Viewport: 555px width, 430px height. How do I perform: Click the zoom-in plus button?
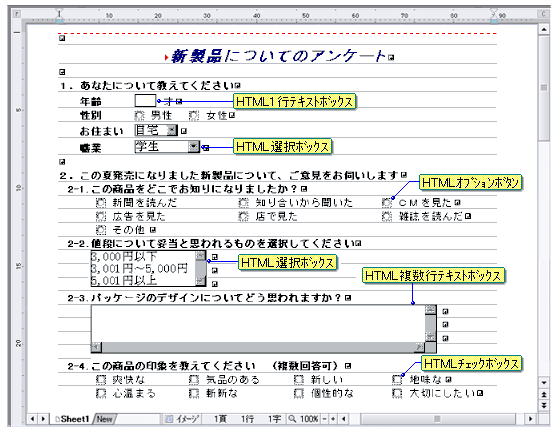pyautogui.click(x=333, y=419)
